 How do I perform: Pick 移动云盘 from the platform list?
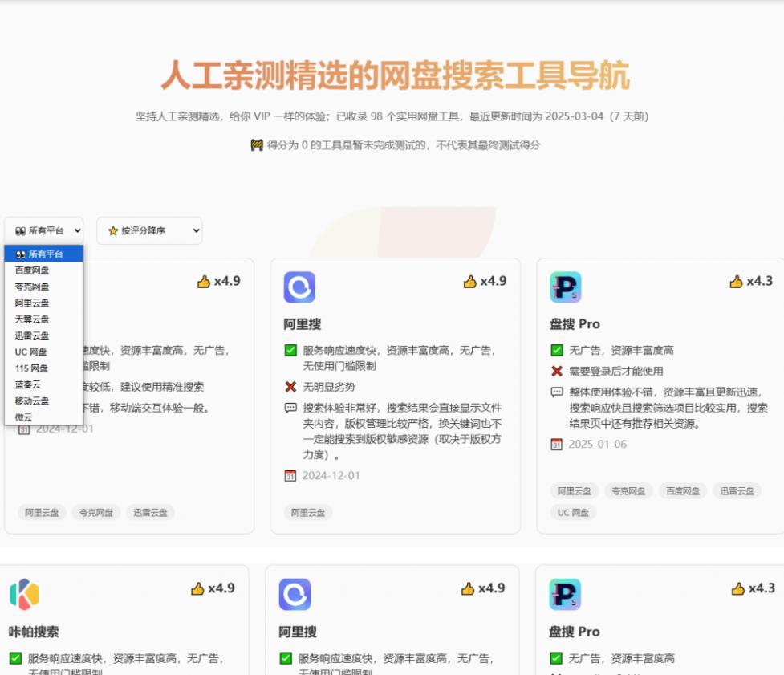pos(43,401)
